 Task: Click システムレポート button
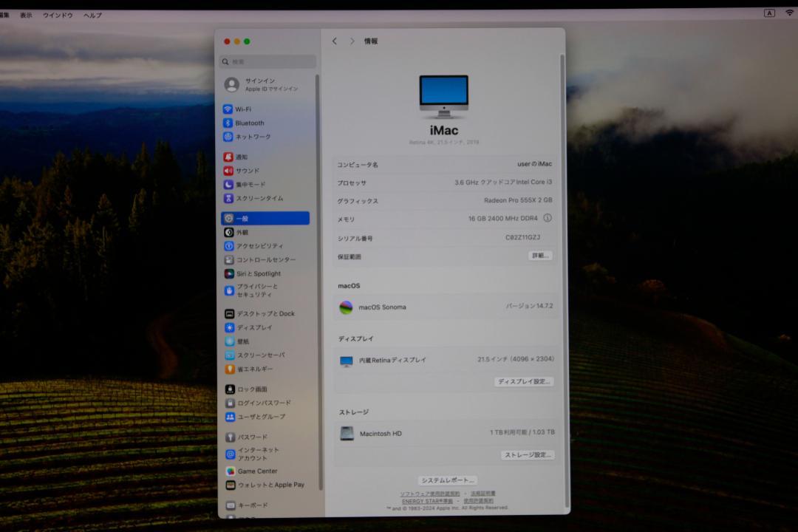tap(447, 480)
